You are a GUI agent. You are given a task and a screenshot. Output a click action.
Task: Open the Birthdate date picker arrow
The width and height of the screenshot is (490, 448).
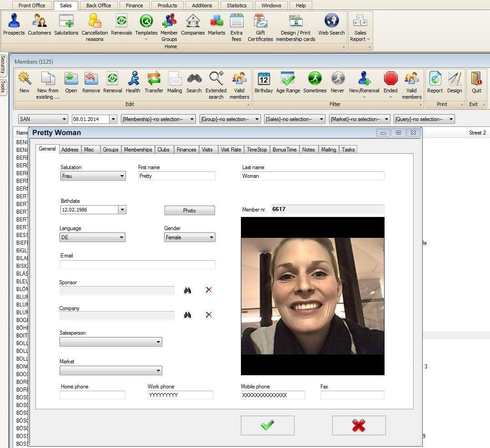[122, 210]
